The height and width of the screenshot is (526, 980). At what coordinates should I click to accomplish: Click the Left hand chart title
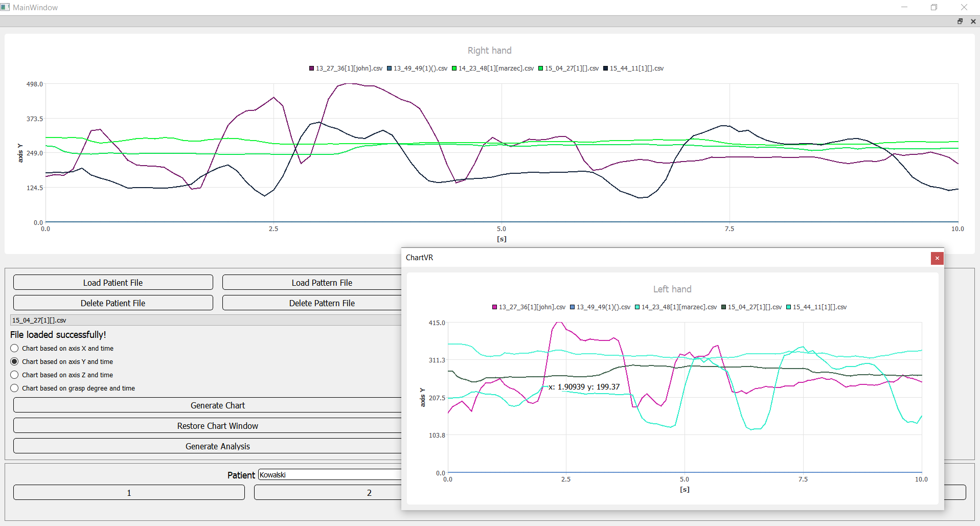[x=672, y=289]
